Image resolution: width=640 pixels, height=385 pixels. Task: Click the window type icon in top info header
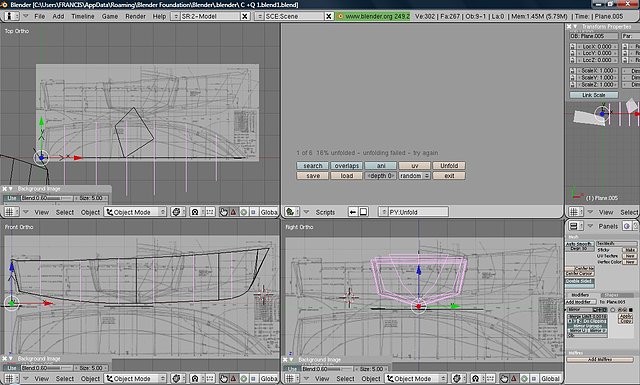[12, 16]
